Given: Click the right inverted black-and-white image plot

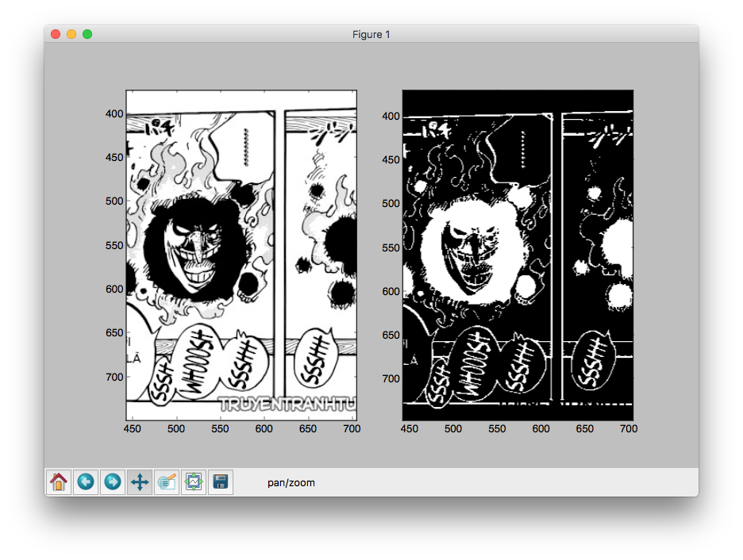Looking at the screenshot, I should point(518,255).
